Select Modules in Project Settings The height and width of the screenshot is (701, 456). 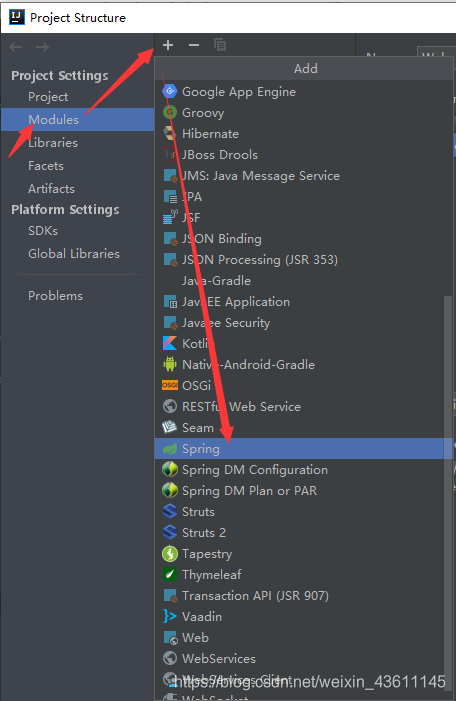(77, 119)
